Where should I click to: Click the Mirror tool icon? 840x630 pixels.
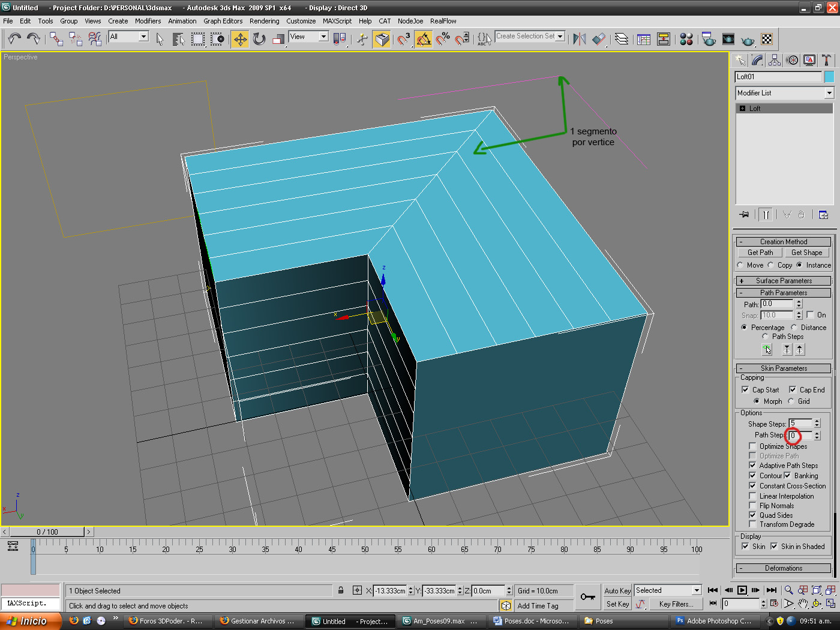click(x=579, y=39)
